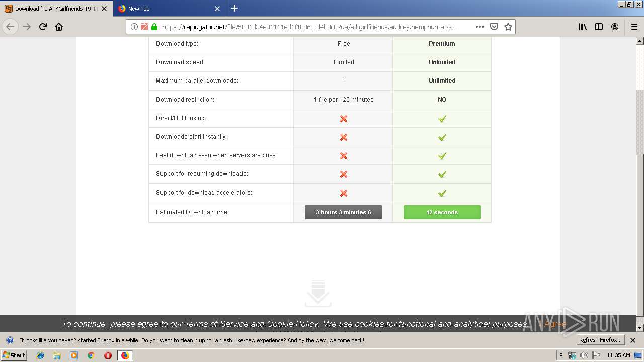The image size is (644, 362).
Task: Save page to Pocket
Action: 494,27
